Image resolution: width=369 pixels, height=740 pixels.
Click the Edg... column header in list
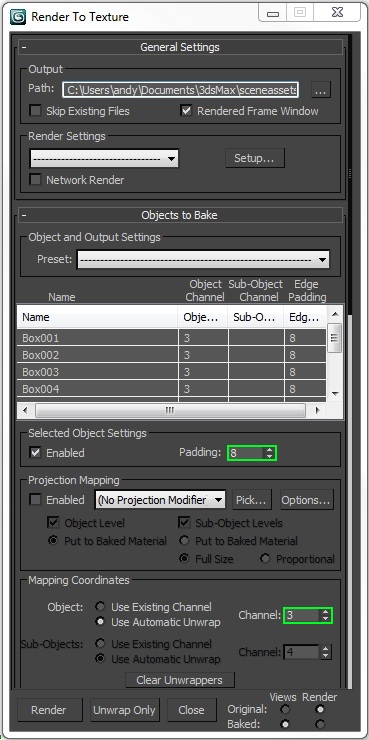[x=305, y=317]
